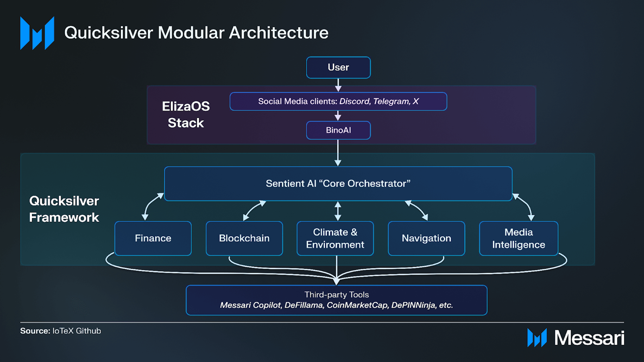Click the Social Media clients box
644x362 pixels.
tap(338, 101)
